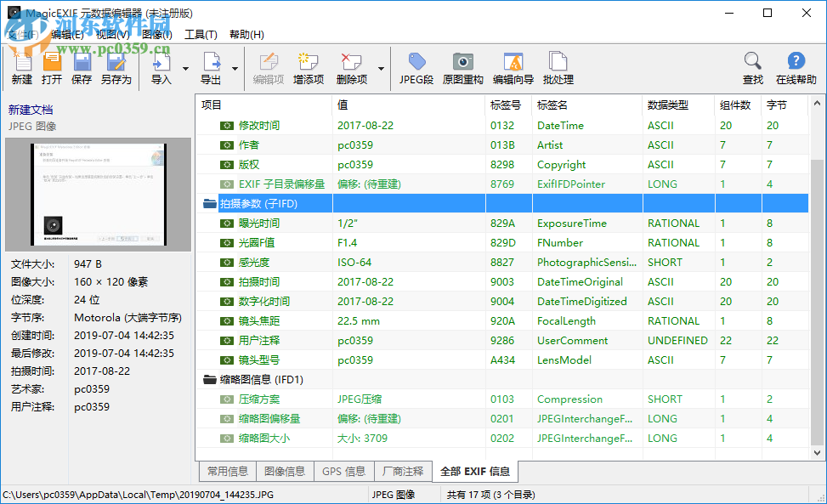Viewport: 827px width, 504px height.
Task: Click the image preview thumbnail
Action: click(x=97, y=194)
